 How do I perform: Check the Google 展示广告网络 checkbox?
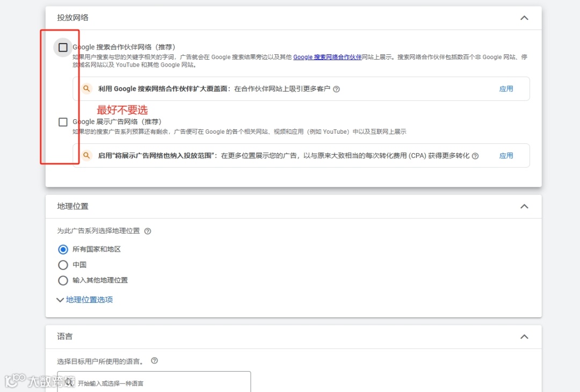63,122
